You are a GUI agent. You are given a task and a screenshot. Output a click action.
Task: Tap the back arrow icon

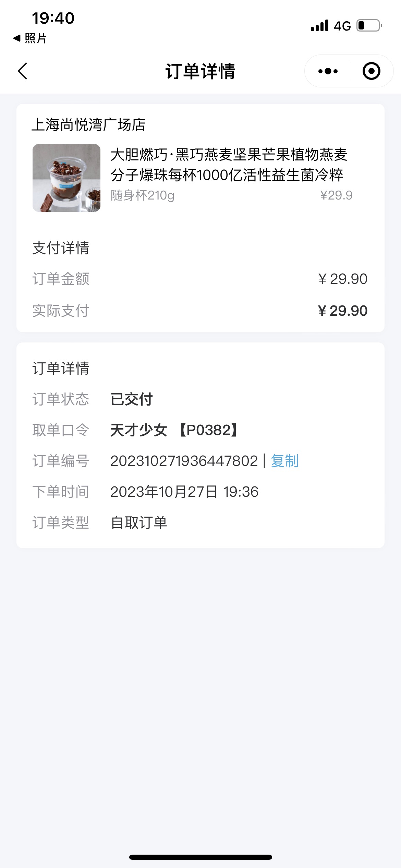[x=23, y=71]
